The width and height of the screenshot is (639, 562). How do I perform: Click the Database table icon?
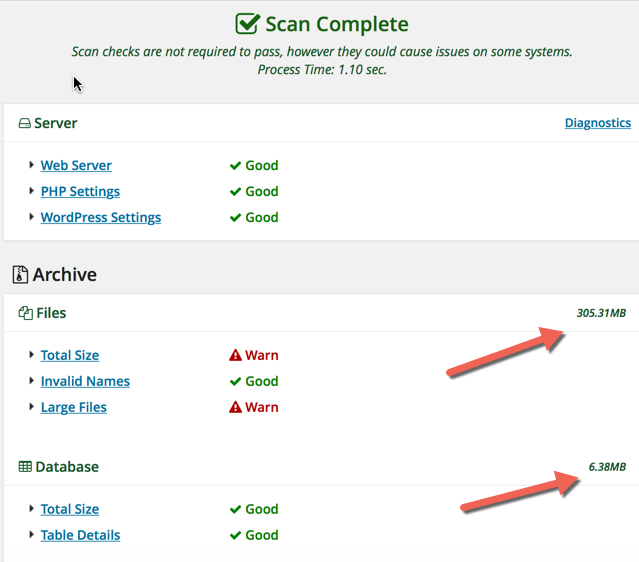25,467
